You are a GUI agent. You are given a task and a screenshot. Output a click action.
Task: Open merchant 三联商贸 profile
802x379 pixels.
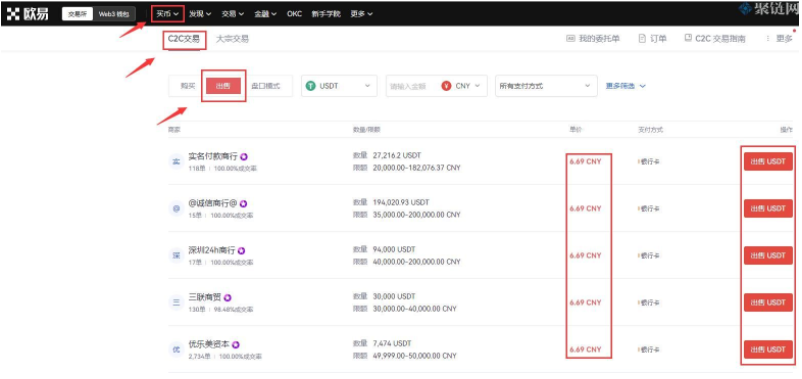pos(204,298)
